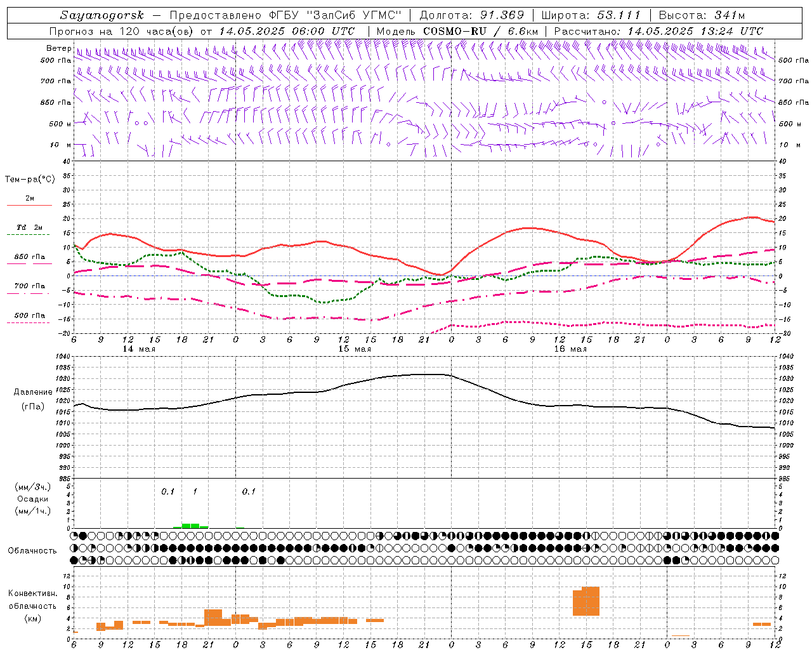Click the 'Давление' pressure panel label

tap(33, 392)
